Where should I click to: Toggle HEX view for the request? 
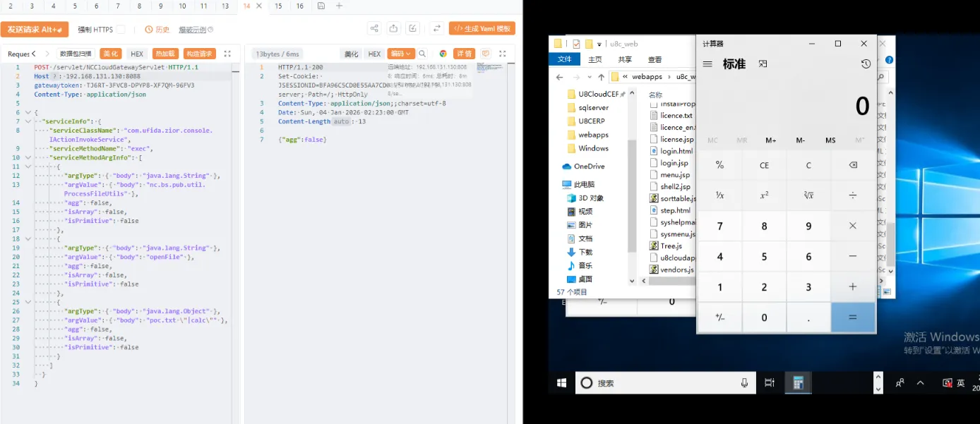(x=137, y=54)
